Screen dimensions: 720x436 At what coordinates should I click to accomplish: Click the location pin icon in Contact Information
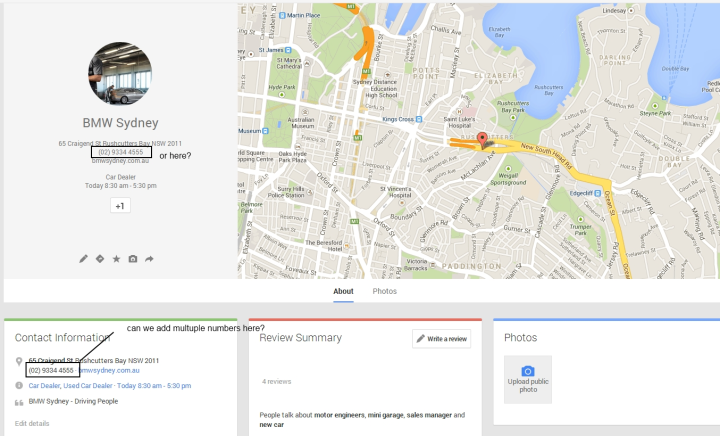[19, 362]
